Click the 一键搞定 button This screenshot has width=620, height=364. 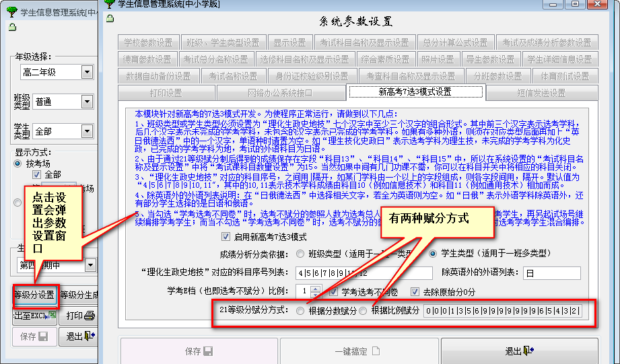coord(357,351)
